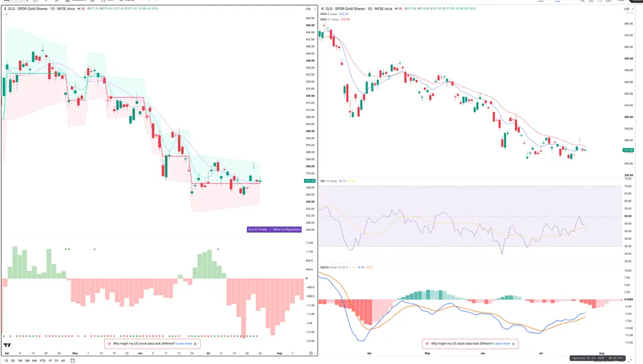
Task: Select the RSI 14 close indicator legend
Action: coord(328,181)
